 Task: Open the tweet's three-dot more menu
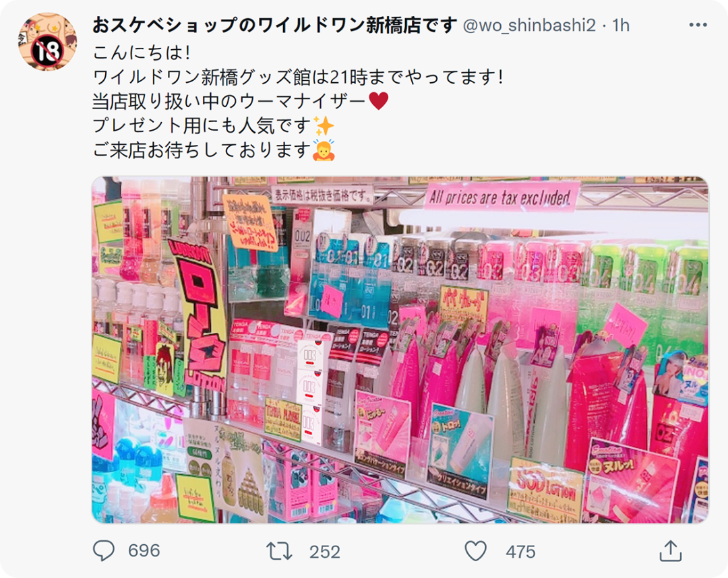point(698,25)
